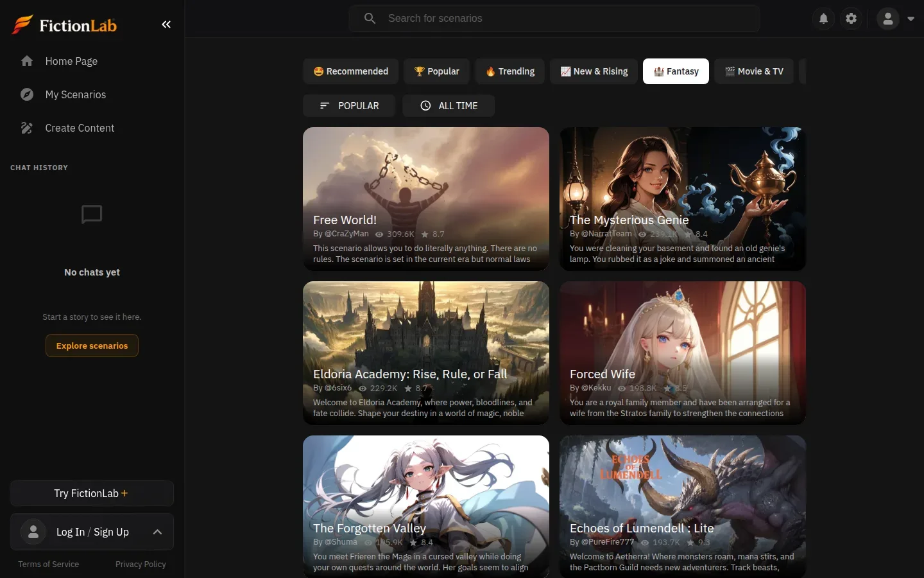Focus the Search for scenarios field

(x=554, y=18)
